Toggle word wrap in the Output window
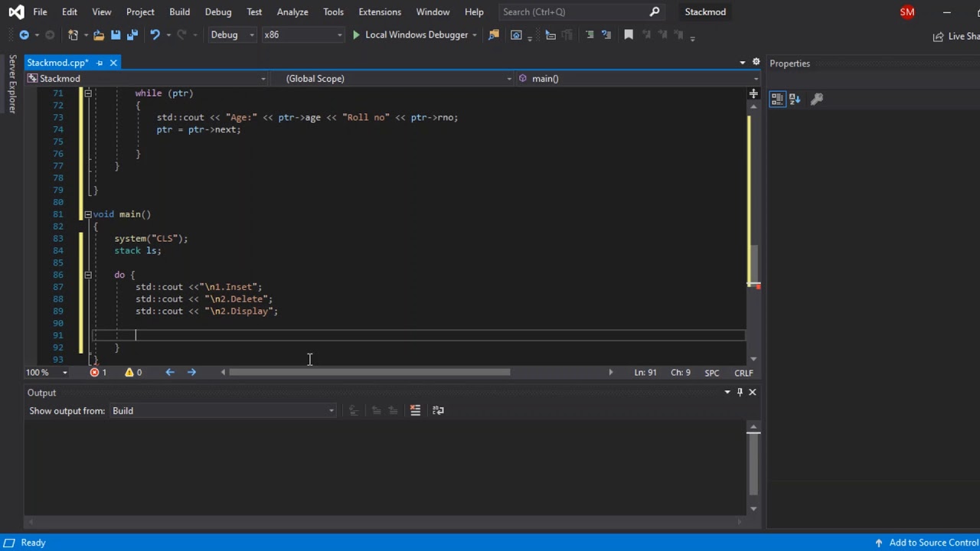Screen dimensions: 980x551 [438, 410]
